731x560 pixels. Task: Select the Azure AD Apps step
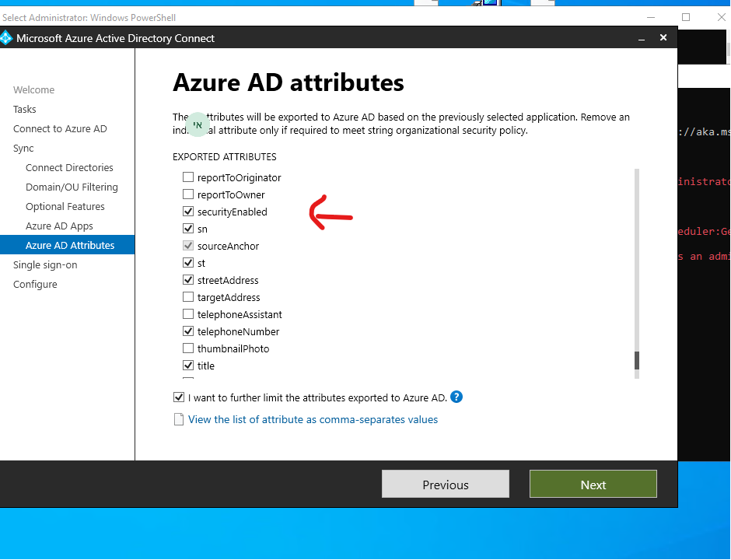(59, 226)
